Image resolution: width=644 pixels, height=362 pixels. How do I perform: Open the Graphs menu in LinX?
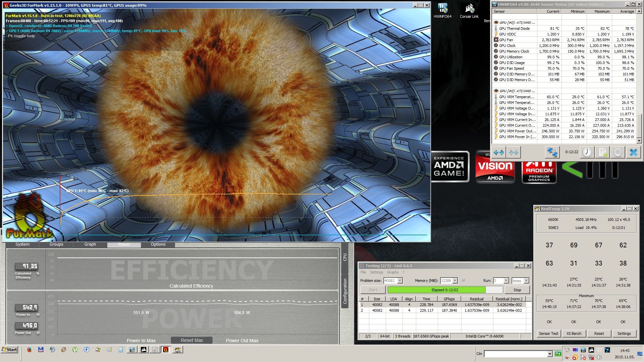[393, 272]
